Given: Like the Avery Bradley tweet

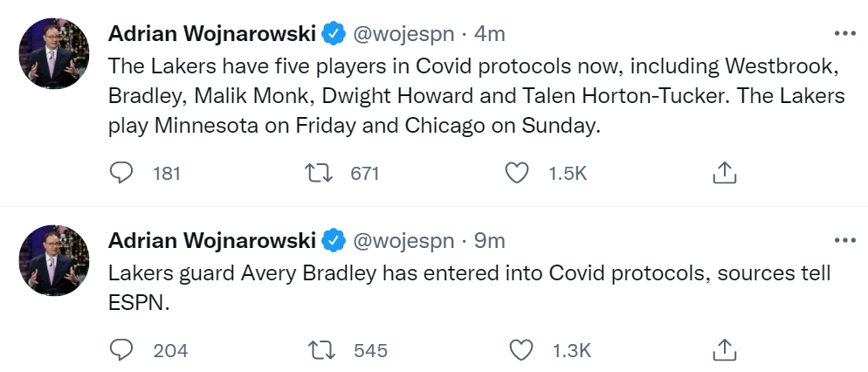Looking at the screenshot, I should pyautogui.click(x=520, y=350).
